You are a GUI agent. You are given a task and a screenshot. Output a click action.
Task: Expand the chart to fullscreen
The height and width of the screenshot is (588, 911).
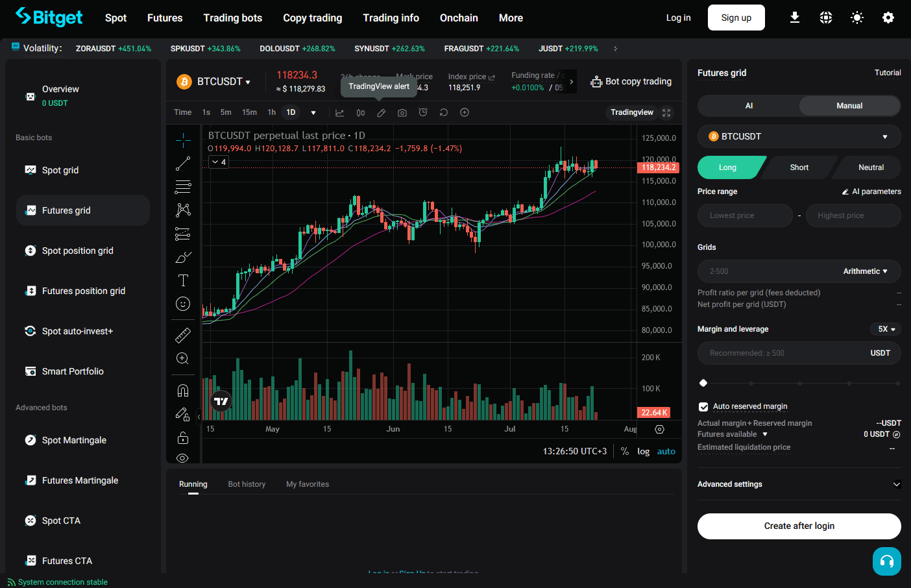coord(666,113)
